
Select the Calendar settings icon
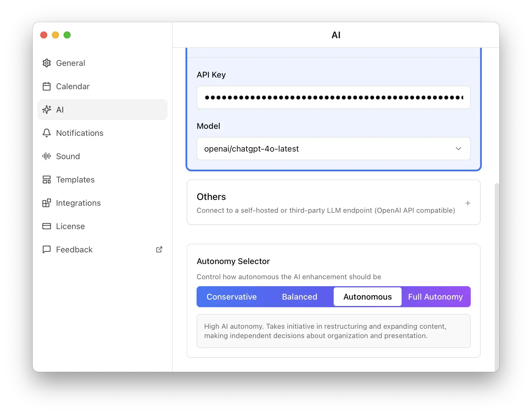coord(47,86)
